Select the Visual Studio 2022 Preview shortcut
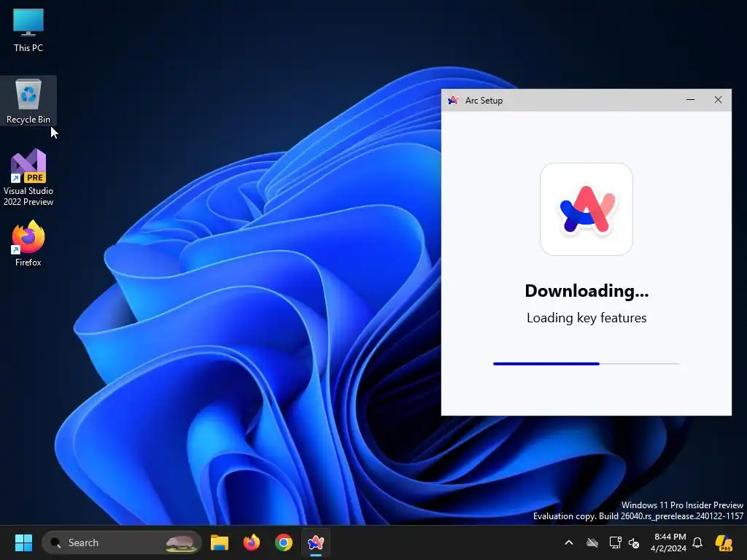747x560 pixels. [x=28, y=177]
